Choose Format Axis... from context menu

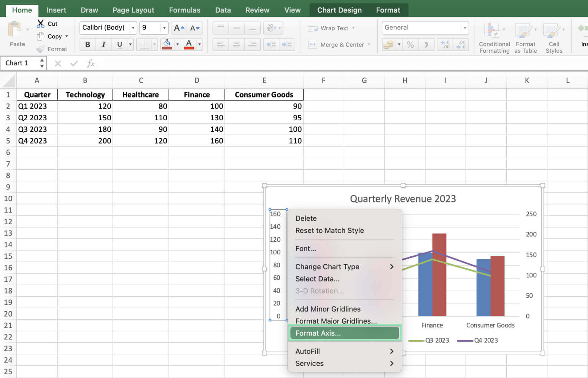pos(345,333)
